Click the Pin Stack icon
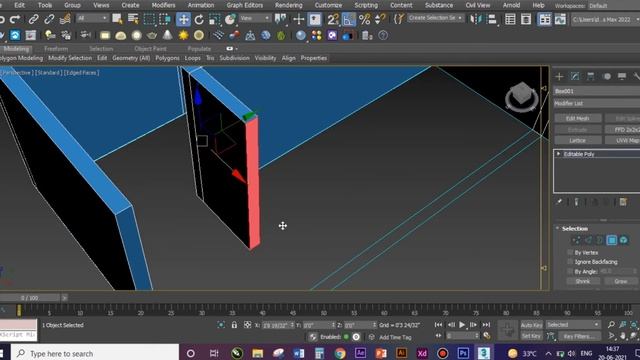Viewport: 640px width, 360px height. 559,202
